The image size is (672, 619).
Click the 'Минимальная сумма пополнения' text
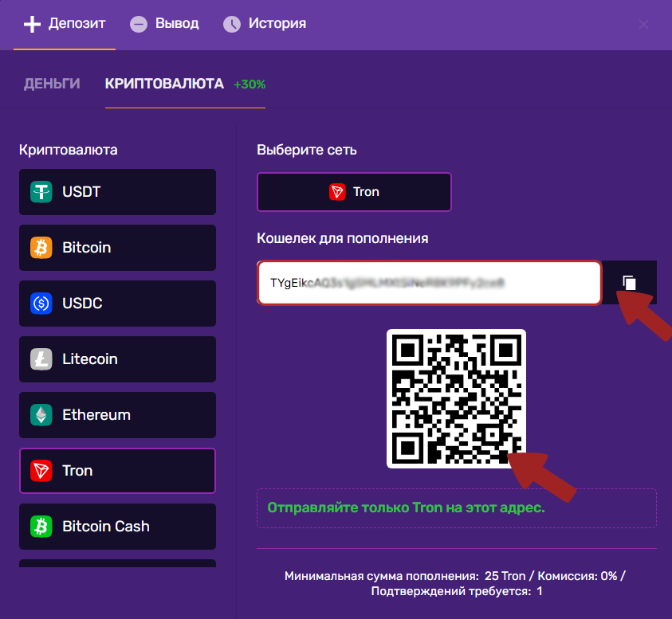(381, 576)
